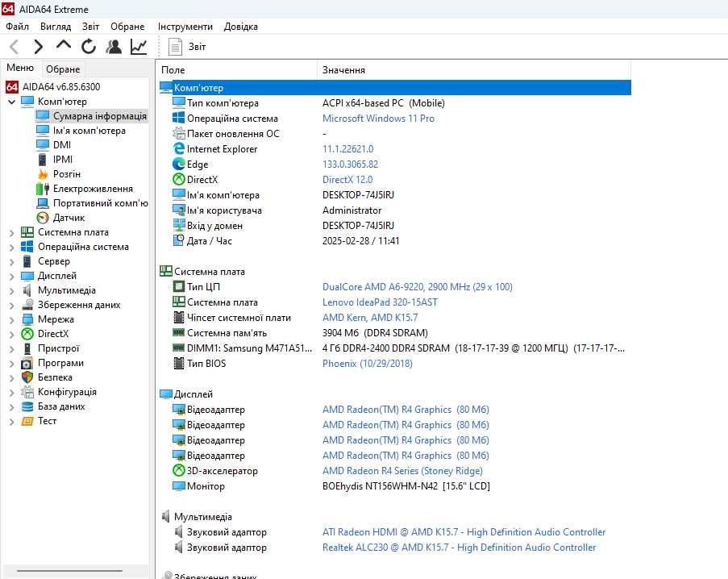Open the Phoenix (10/29/2018) BIOS link

(368, 364)
